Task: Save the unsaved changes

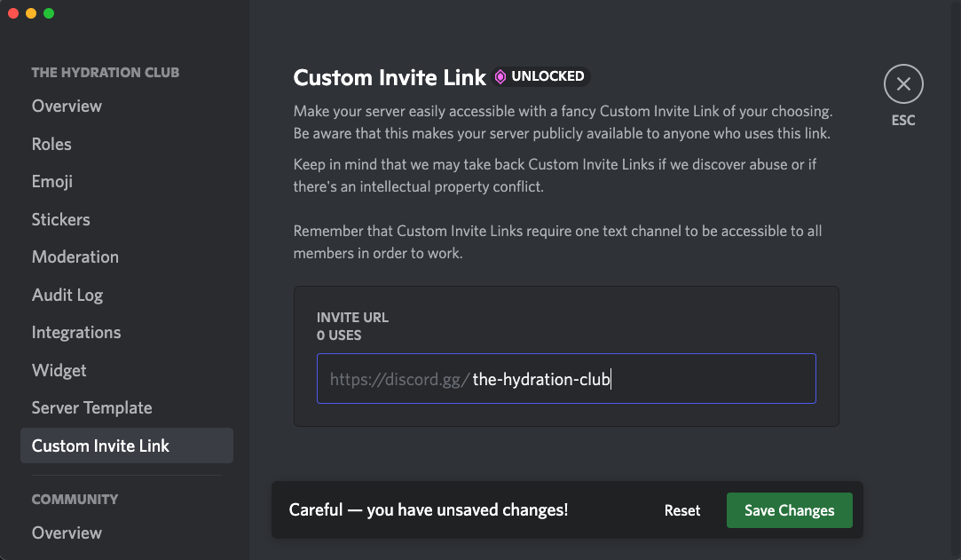Action: (789, 510)
